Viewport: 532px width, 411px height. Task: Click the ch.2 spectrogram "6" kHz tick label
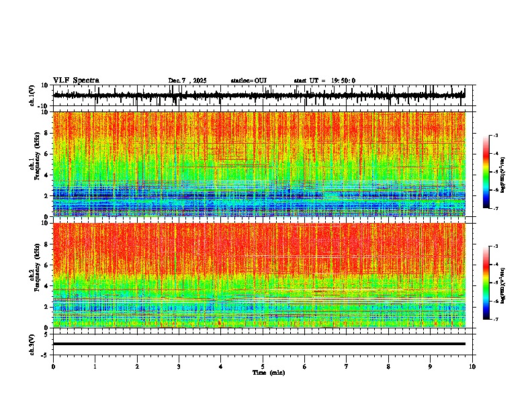pyautogui.click(x=46, y=265)
